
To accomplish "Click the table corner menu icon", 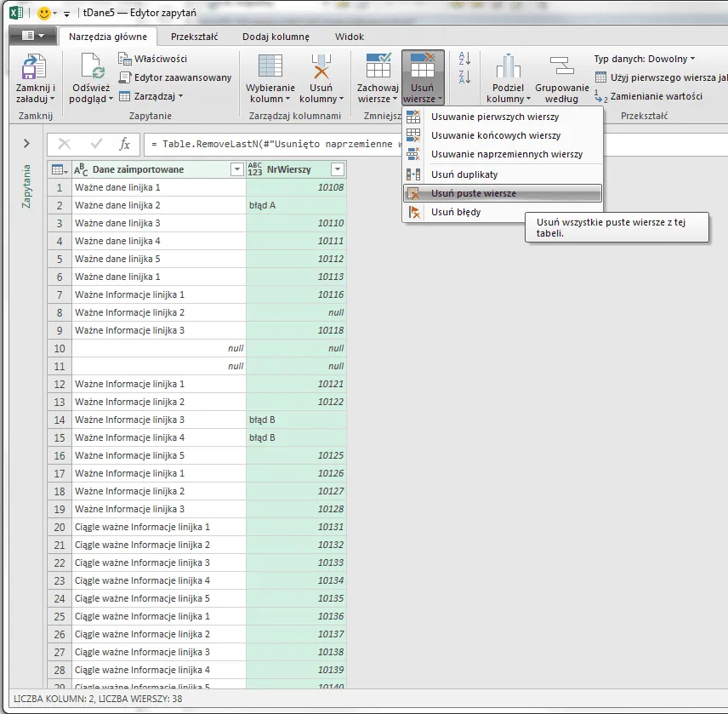I will pos(60,169).
